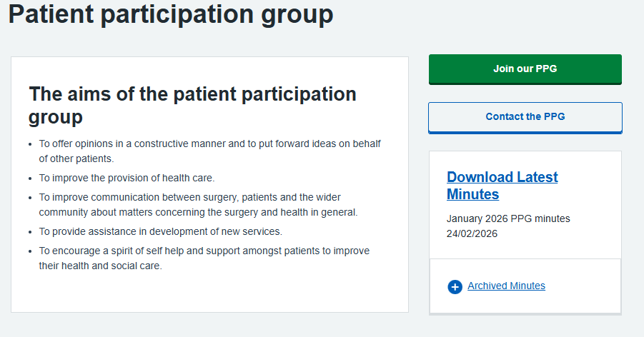
Task: Click bullet dot before 'To provide assistance'
Action: (30, 232)
